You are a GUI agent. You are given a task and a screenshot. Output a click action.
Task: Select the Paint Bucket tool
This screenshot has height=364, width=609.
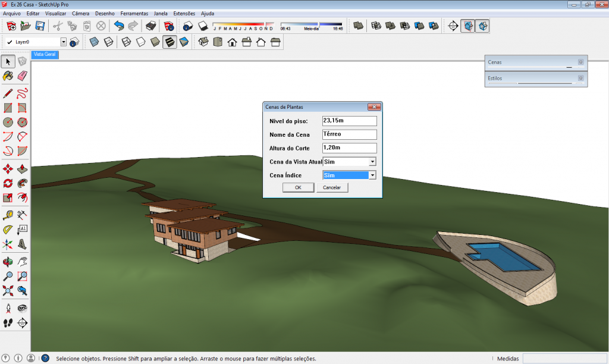coord(8,76)
